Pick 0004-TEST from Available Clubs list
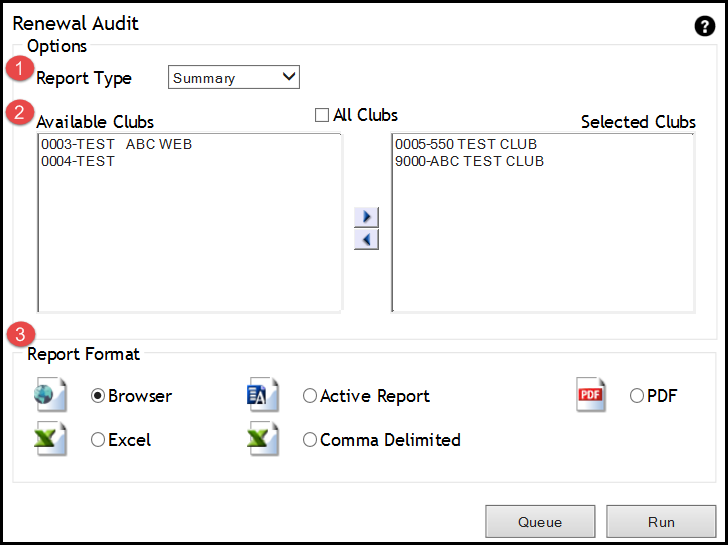728x545 pixels. click(78, 161)
